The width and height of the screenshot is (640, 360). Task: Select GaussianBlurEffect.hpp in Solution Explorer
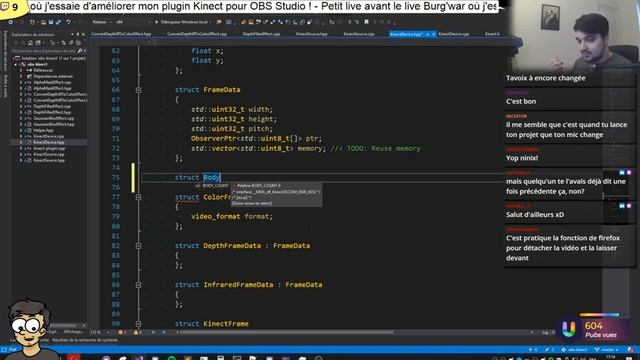click(54, 124)
